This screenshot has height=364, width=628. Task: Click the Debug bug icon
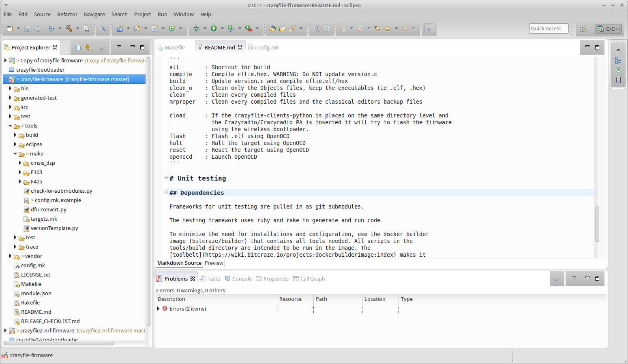pyautogui.click(x=197, y=28)
